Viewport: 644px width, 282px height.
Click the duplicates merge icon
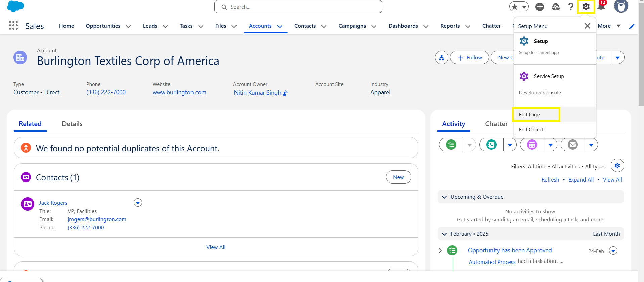[x=26, y=148]
